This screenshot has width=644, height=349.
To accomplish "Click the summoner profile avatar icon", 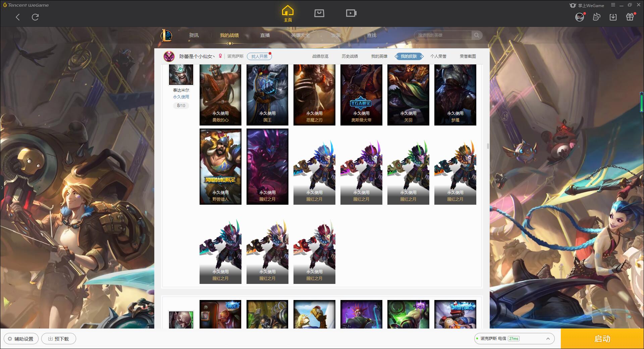I will pyautogui.click(x=169, y=56).
